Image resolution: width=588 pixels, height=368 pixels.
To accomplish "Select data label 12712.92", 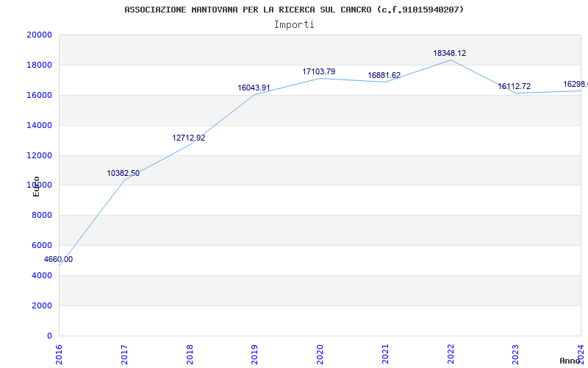I will click(189, 138).
